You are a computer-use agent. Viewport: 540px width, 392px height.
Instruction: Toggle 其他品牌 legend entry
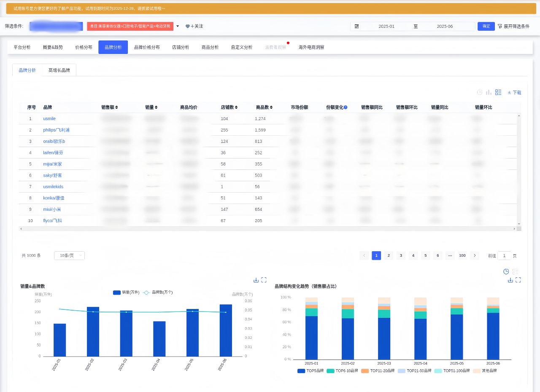485,371
